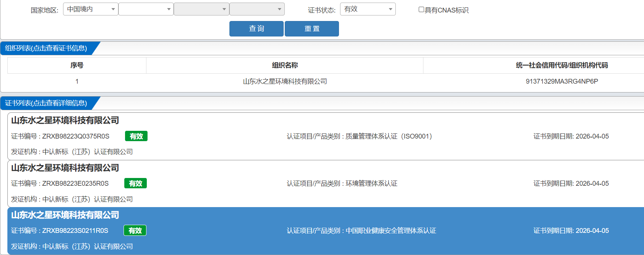
Task: Tick the 具有CNAS标识 checkbox
Action: click(421, 10)
